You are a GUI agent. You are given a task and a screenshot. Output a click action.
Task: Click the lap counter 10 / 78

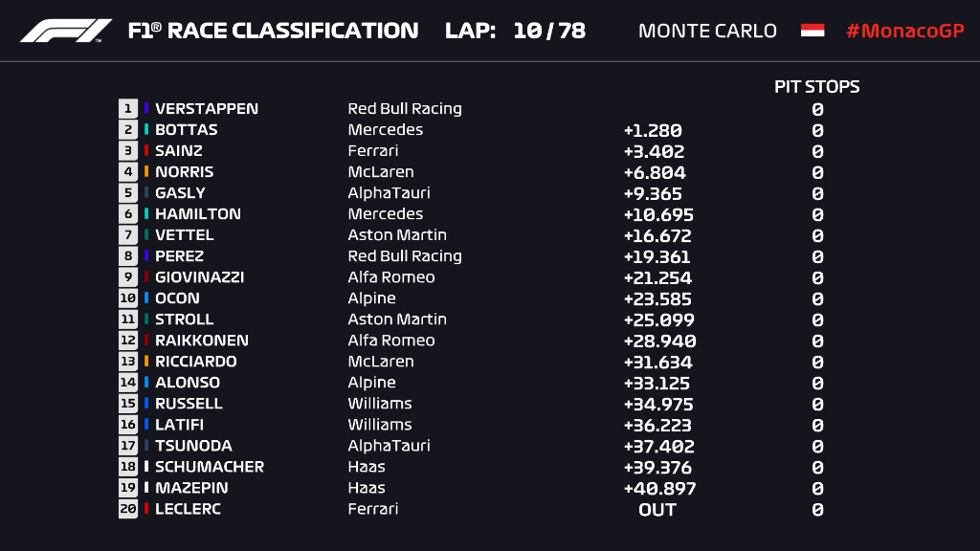pyautogui.click(x=548, y=31)
